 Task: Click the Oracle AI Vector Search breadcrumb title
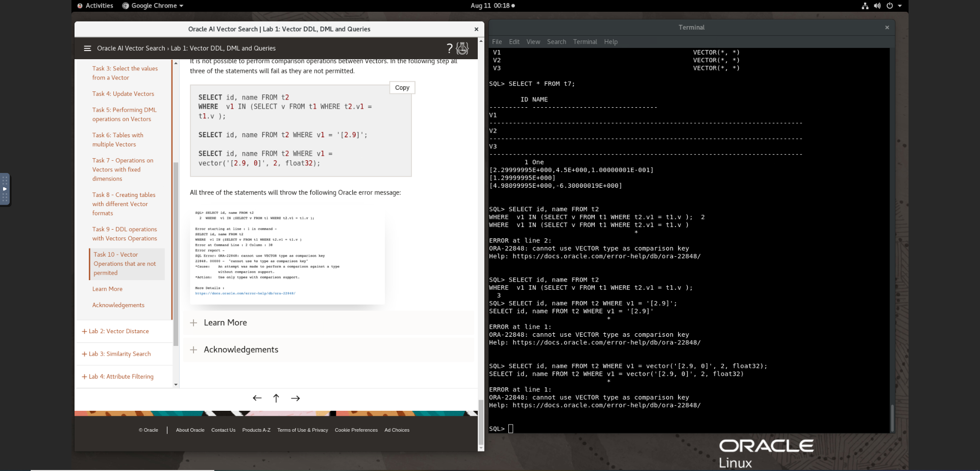(x=131, y=48)
